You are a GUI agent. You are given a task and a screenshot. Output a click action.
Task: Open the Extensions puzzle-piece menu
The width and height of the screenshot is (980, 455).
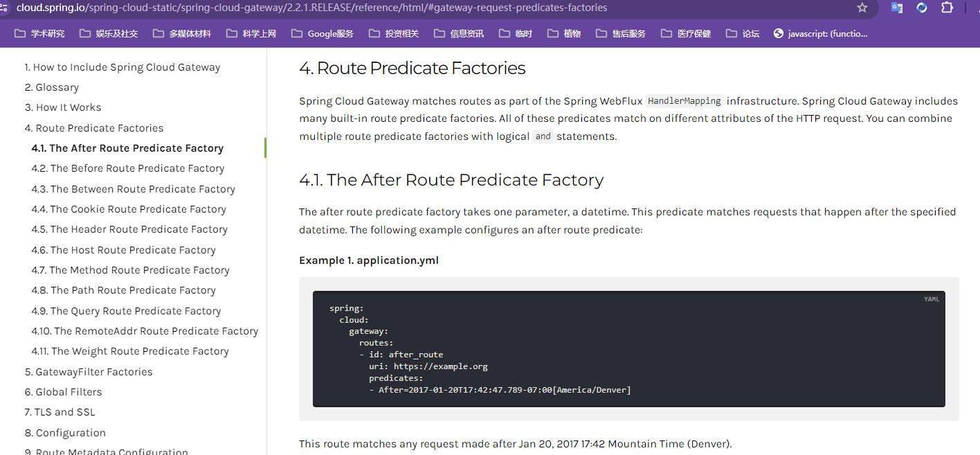pyautogui.click(x=947, y=8)
